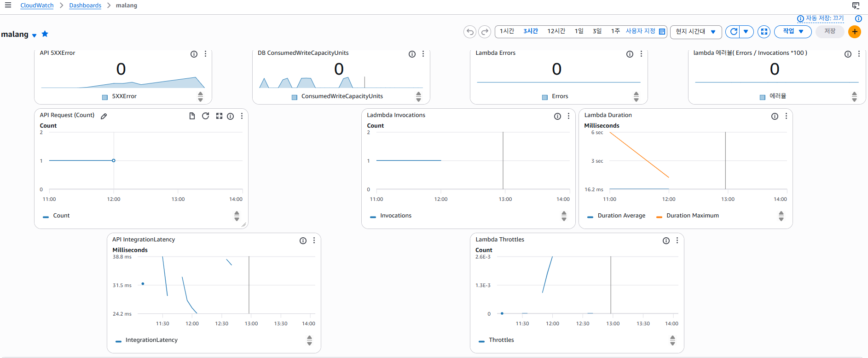Open the hamburger navigation menu

pos(8,5)
